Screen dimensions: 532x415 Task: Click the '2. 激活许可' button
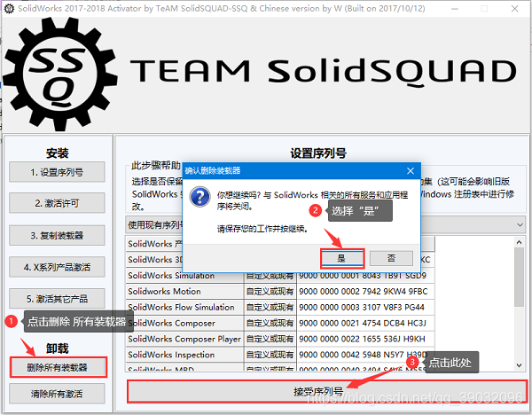tap(57, 203)
